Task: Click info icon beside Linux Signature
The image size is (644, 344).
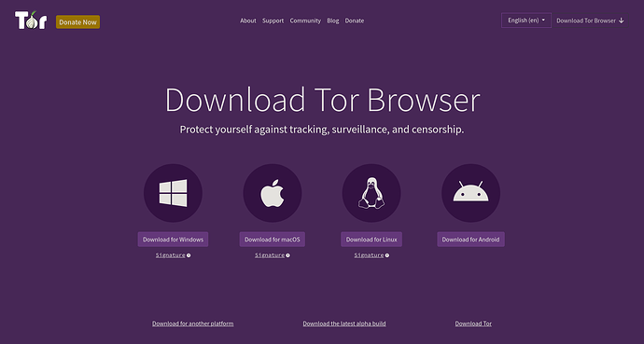Action: [x=387, y=255]
